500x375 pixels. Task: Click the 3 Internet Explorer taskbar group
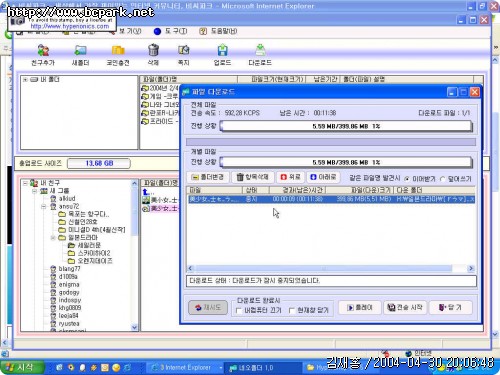tap(185, 367)
